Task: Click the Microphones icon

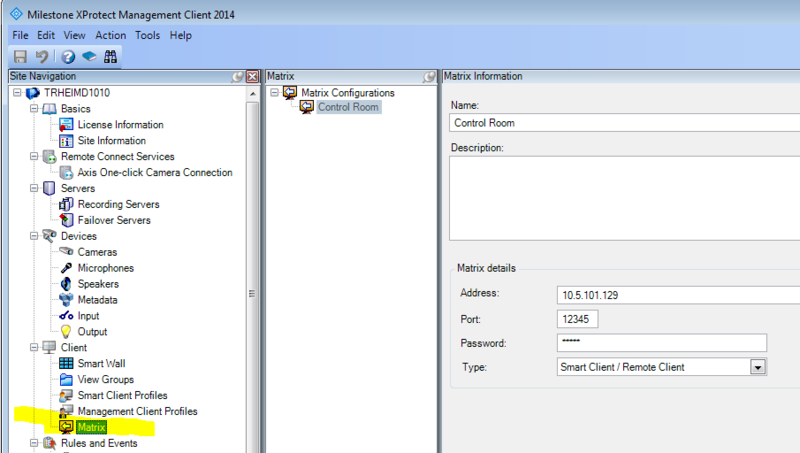Action: [x=66, y=268]
